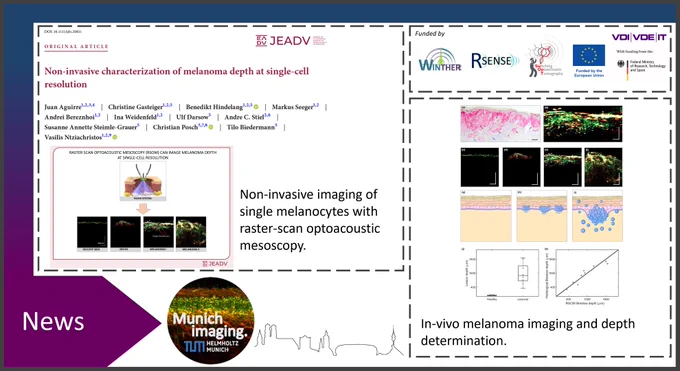Click the VDI|VDE|IT logo
Image resolution: width=680 pixels, height=371 pixels.
coord(639,37)
